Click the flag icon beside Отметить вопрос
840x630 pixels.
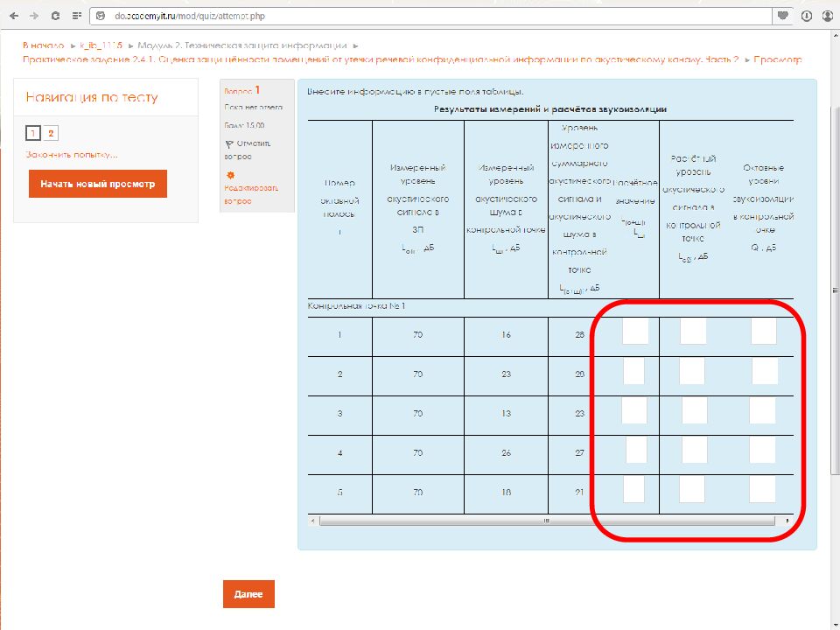click(229, 143)
